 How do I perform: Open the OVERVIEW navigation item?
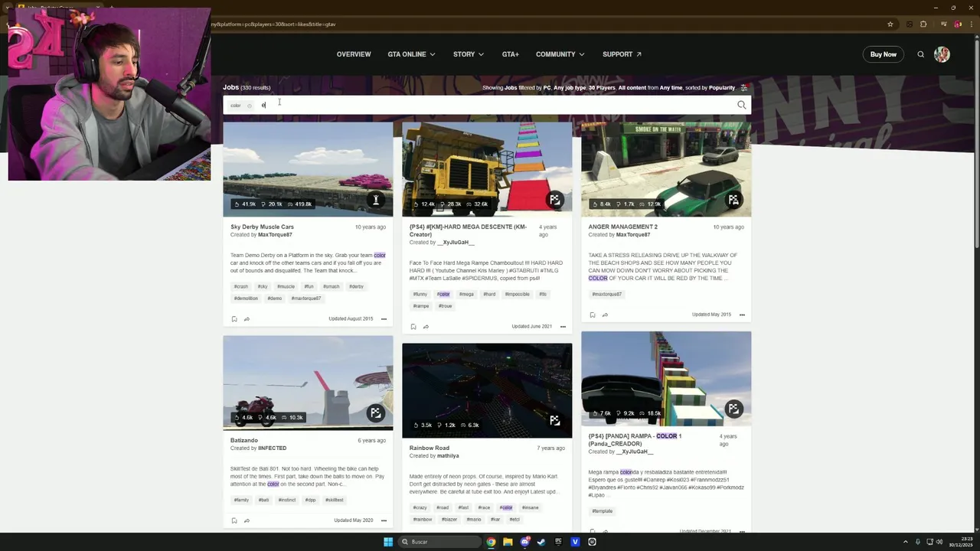pyautogui.click(x=354, y=54)
